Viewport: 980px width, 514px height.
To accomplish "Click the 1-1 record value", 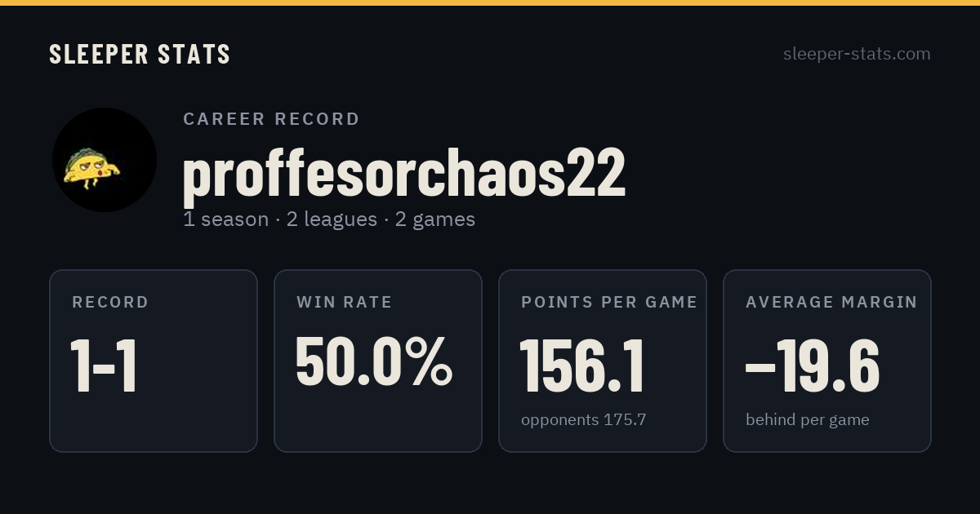I will (x=104, y=366).
